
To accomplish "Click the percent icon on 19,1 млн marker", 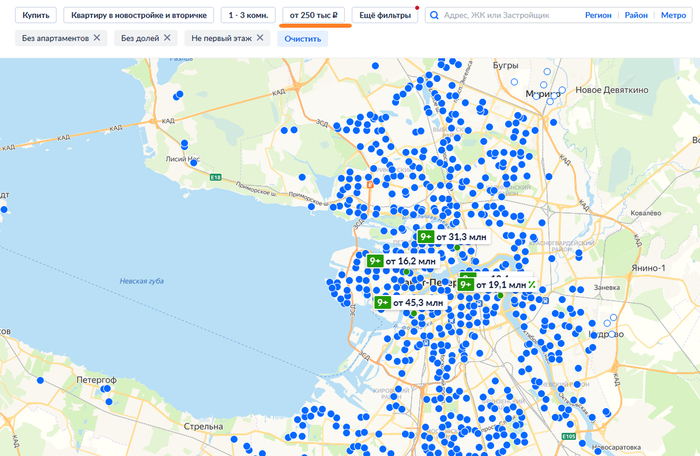I will 532,284.
